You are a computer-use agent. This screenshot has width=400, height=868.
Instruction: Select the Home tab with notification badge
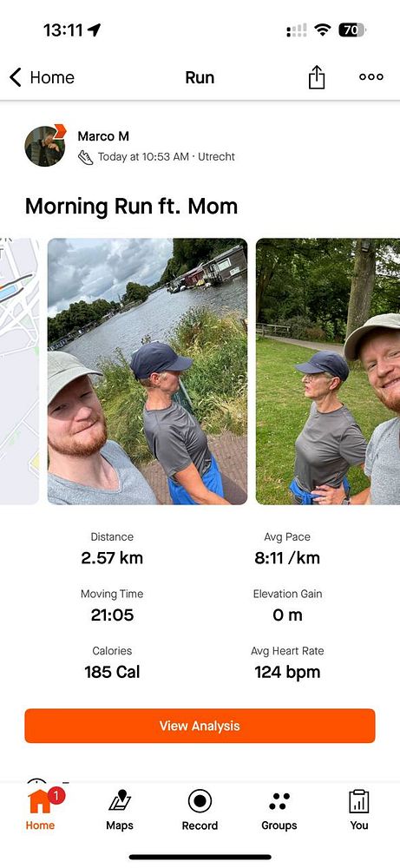click(41, 810)
